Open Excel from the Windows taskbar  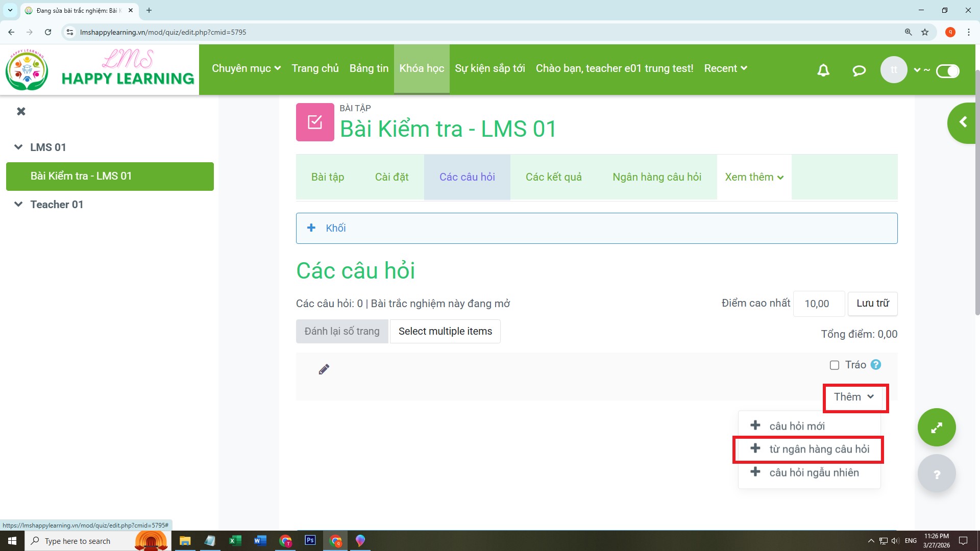234,541
